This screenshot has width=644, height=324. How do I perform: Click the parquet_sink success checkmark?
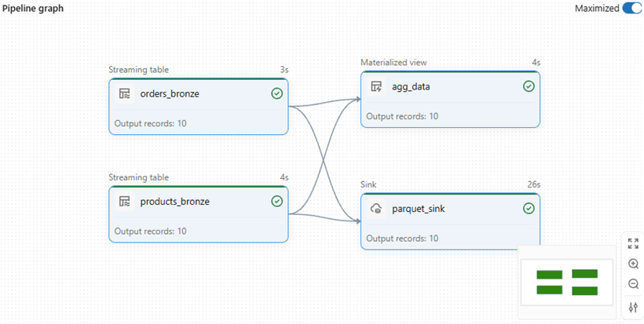point(529,209)
